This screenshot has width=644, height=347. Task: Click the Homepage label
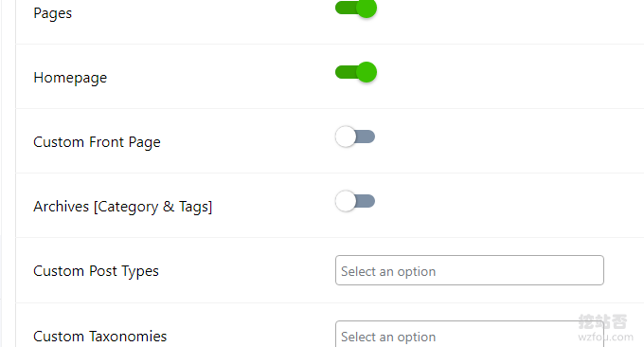pyautogui.click(x=70, y=78)
